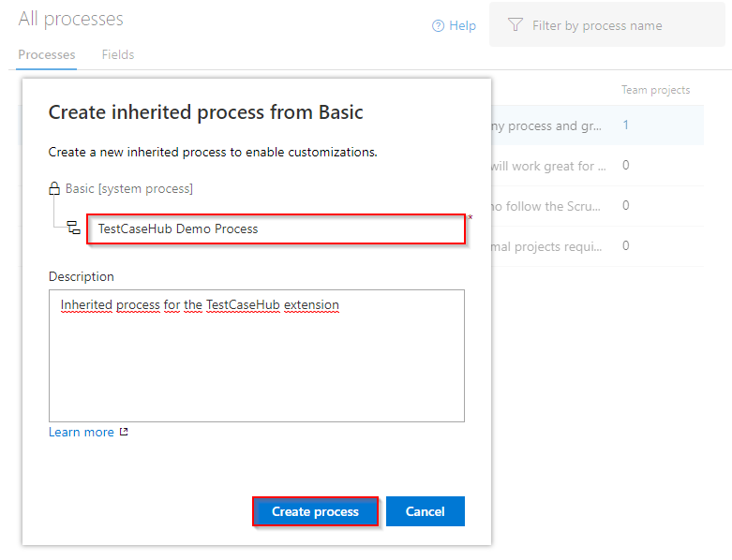Click the lock icon beside Basic system process
The height and width of the screenshot is (560, 732).
[x=54, y=189]
